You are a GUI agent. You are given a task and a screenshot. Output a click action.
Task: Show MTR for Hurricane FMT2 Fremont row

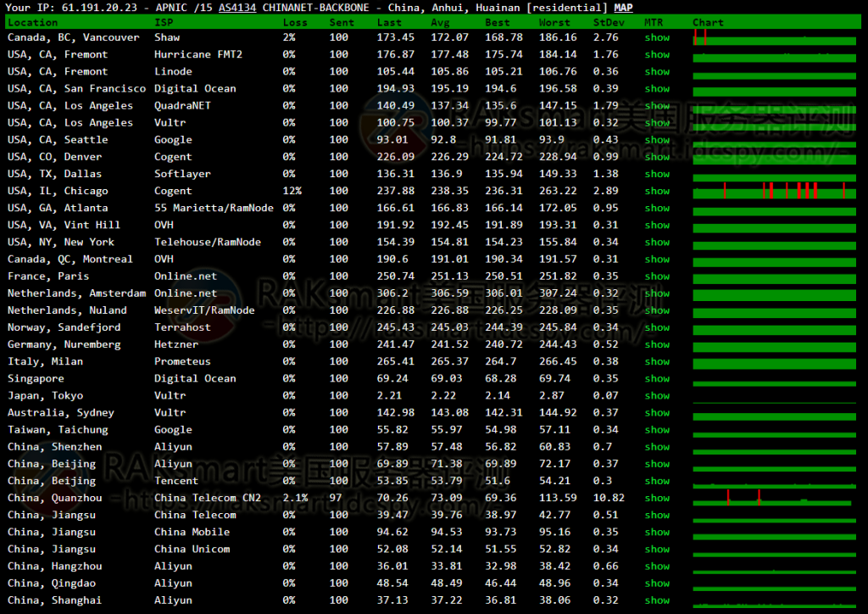pos(657,55)
